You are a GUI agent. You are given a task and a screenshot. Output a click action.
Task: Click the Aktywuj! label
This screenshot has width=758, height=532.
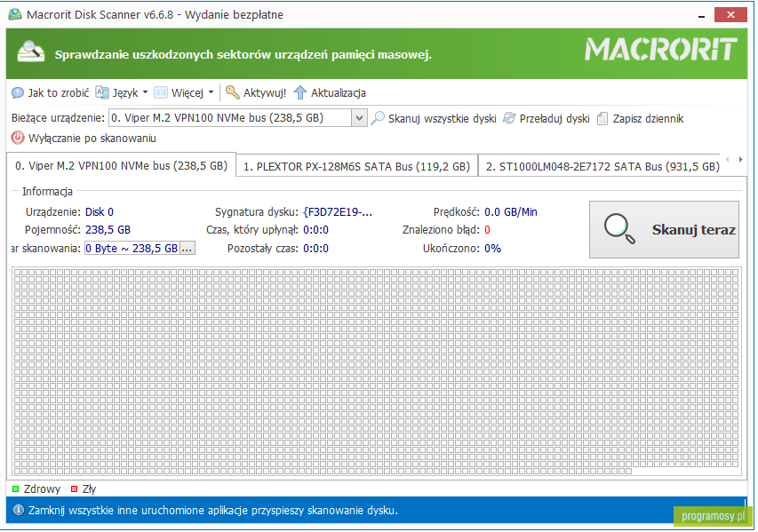click(265, 92)
